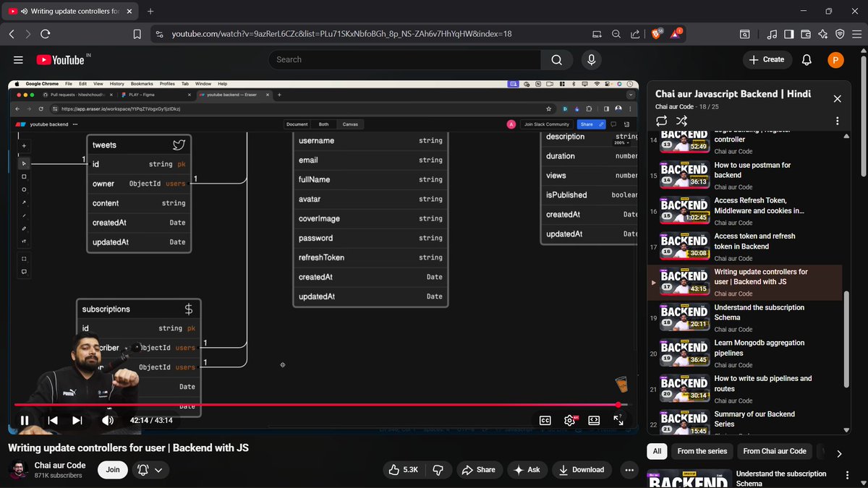This screenshot has width=868, height=488.
Task: Zoom out via the address bar magnifier
Action: (x=616, y=34)
